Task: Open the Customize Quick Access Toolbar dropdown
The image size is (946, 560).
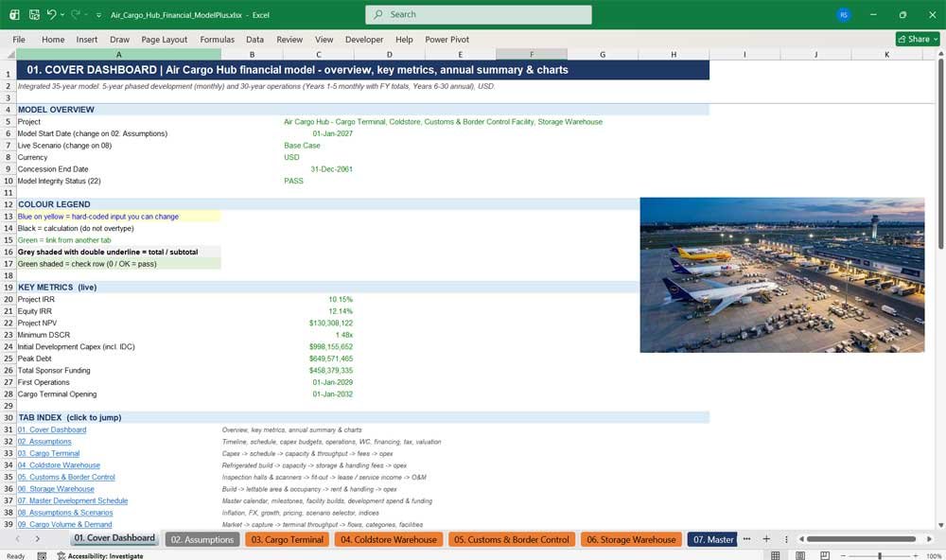Action: 98,15
